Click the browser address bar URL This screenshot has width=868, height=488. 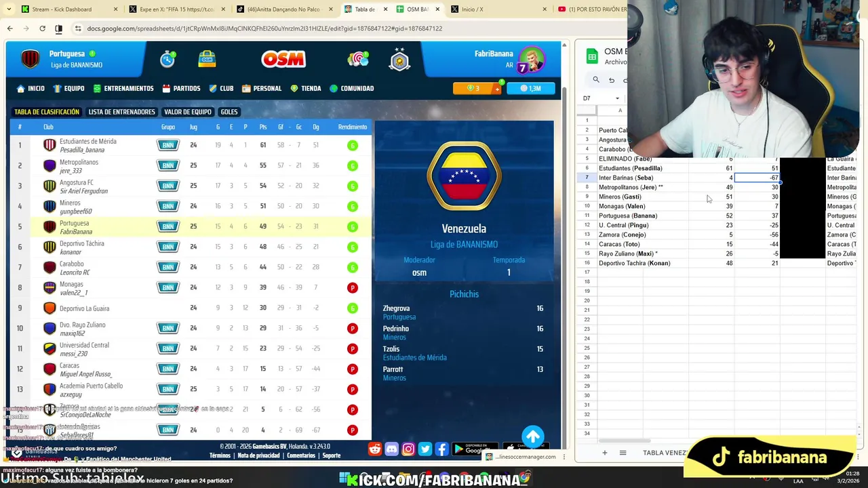tap(264, 28)
